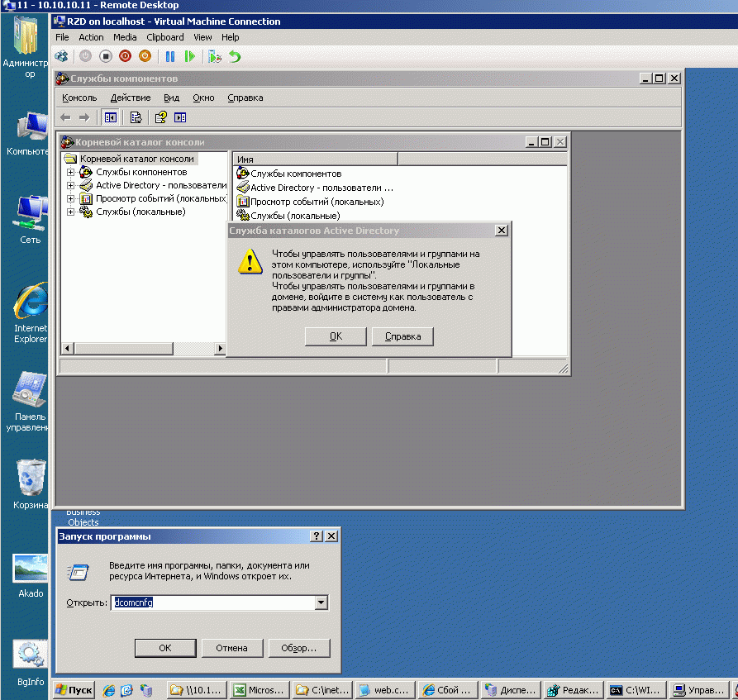Open the Консоль menu

[79, 98]
